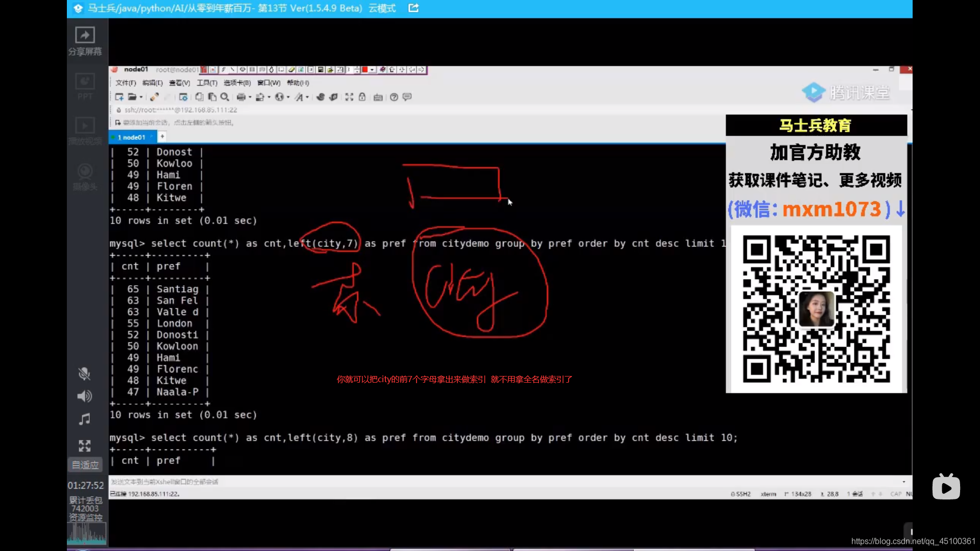Toggle the speaker volume icon
Image resolution: width=980 pixels, height=551 pixels.
tap(84, 396)
